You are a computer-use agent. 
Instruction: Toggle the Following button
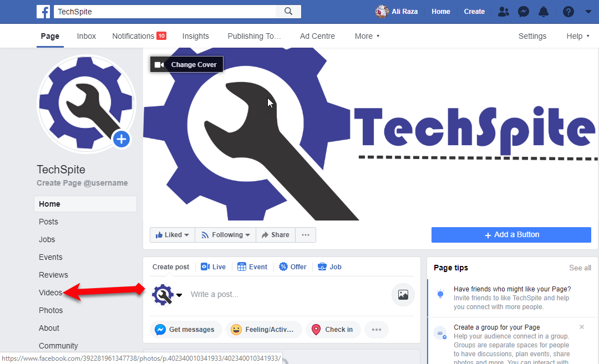[x=225, y=235]
